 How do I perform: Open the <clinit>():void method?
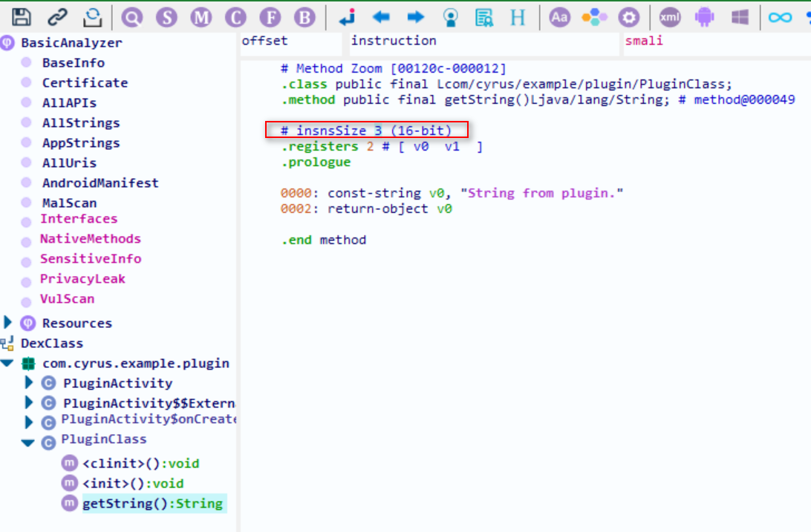click(x=140, y=463)
